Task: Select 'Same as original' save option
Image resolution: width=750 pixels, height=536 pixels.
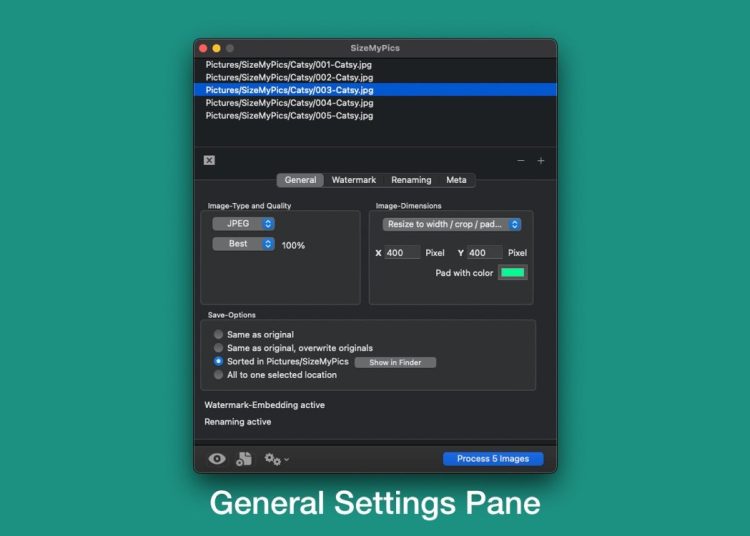Action: 219,334
